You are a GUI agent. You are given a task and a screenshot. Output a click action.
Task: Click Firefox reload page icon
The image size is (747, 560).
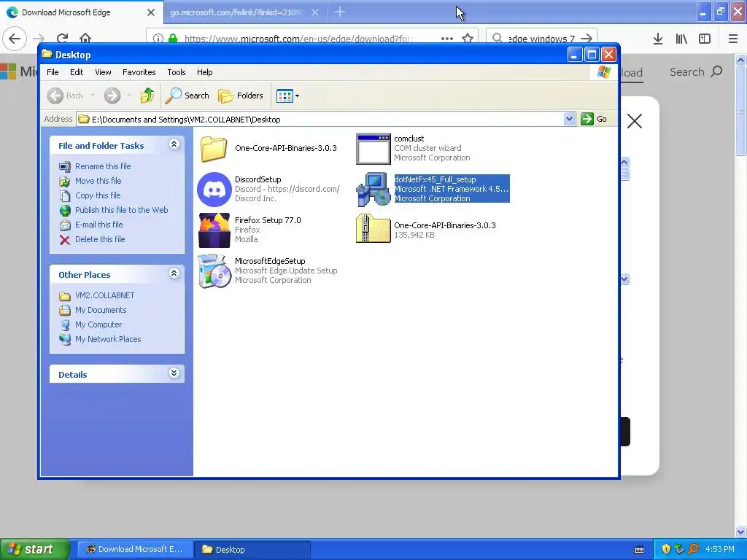(62, 39)
